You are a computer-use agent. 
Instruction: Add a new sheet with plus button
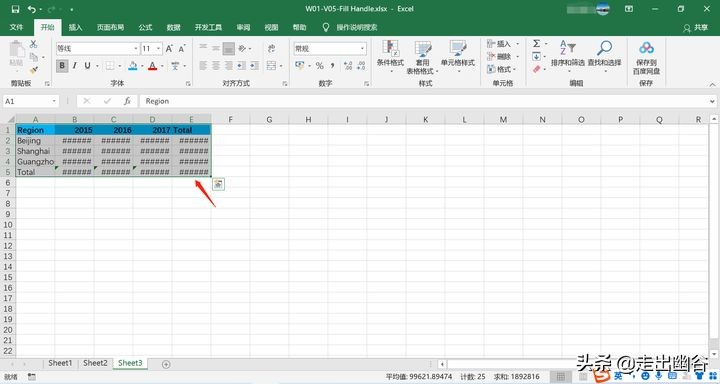166,364
